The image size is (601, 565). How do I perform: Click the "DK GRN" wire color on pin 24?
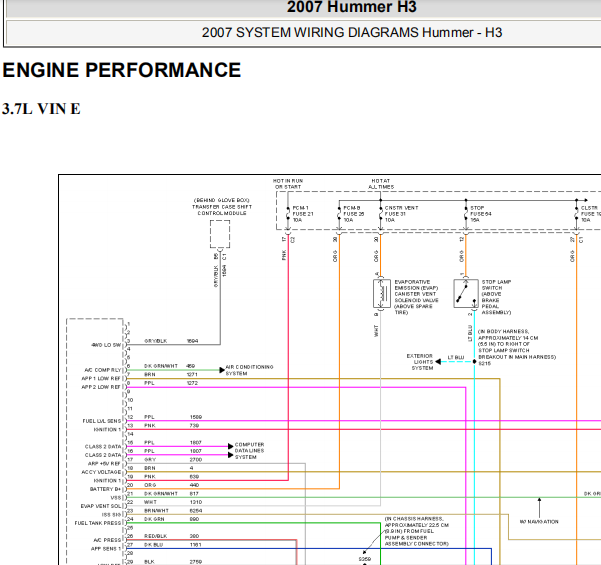(154, 519)
